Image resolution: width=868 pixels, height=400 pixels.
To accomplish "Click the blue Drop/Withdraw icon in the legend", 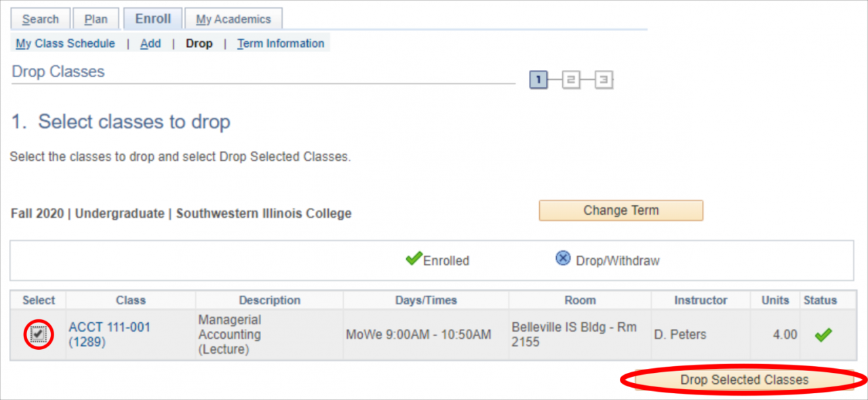I will (561, 258).
